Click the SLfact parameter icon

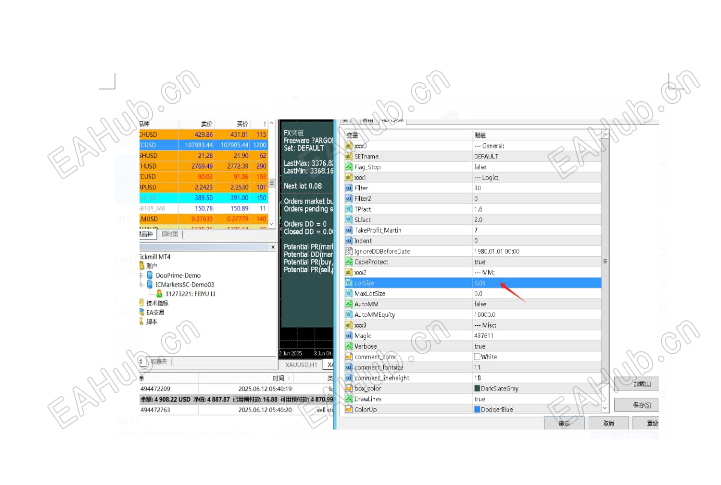[x=349, y=220]
